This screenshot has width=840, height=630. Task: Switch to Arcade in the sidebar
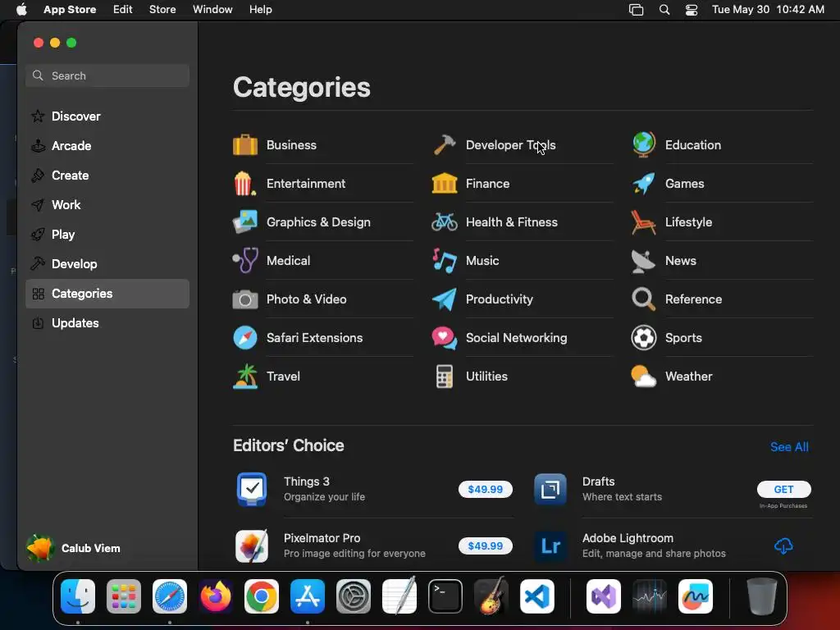tap(107, 146)
